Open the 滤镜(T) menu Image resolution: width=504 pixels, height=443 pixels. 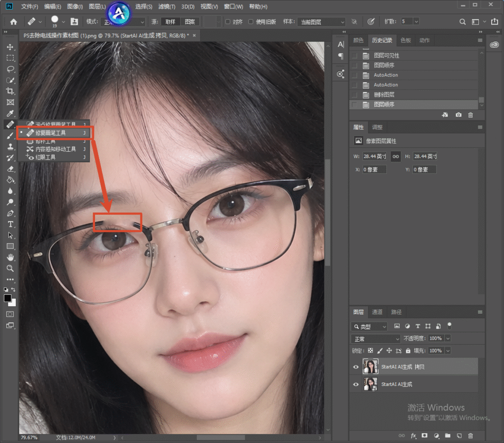click(167, 6)
